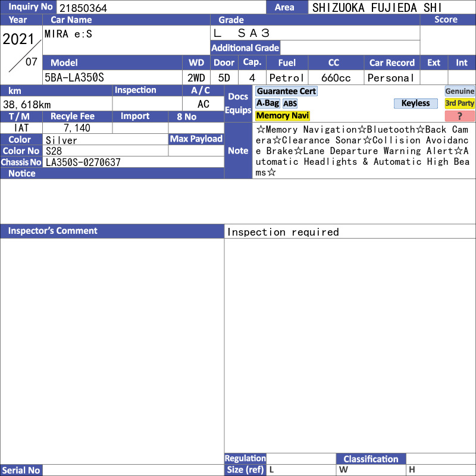Select the 660cc engine value

click(336, 78)
